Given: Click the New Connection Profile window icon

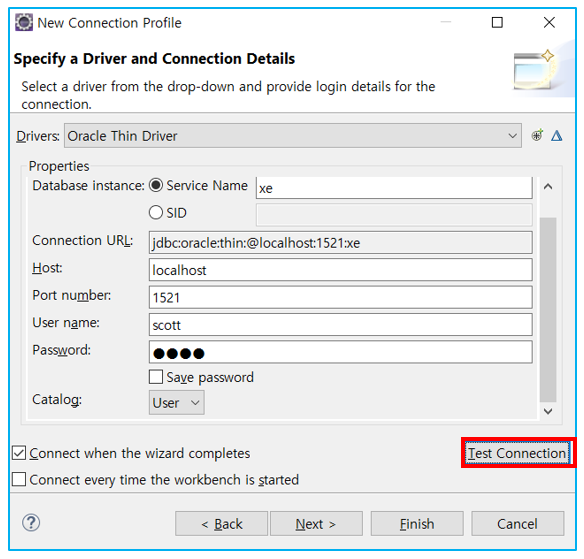Looking at the screenshot, I should (x=23, y=22).
